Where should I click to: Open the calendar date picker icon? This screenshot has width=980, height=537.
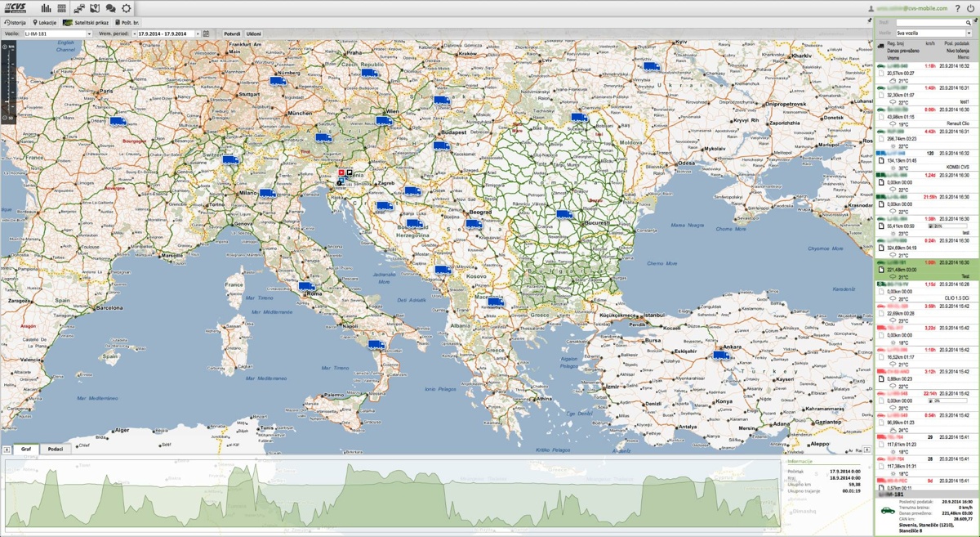pos(207,34)
